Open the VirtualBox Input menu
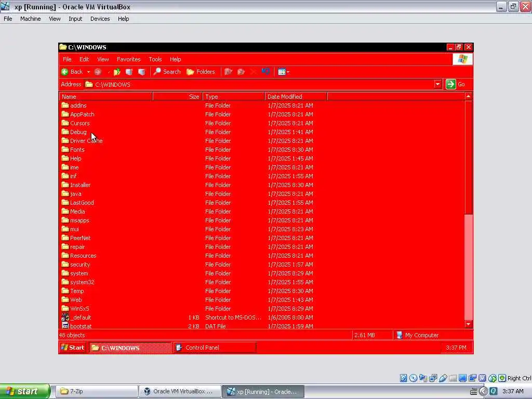 (75, 19)
